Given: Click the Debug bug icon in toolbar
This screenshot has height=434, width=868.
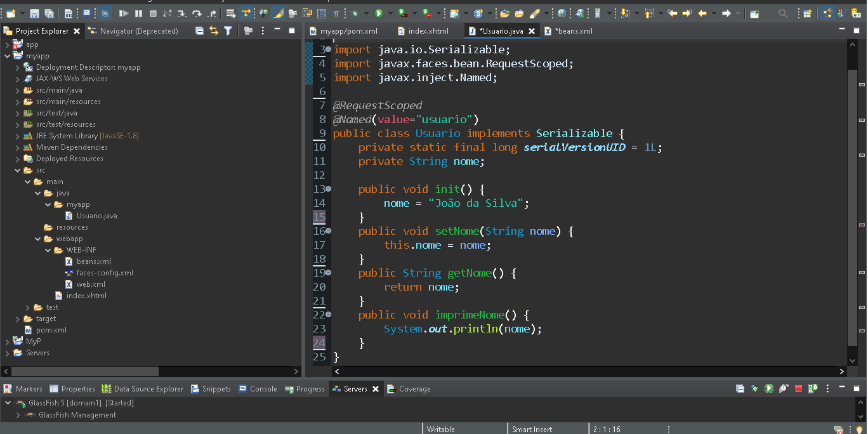Looking at the screenshot, I should click(355, 13).
